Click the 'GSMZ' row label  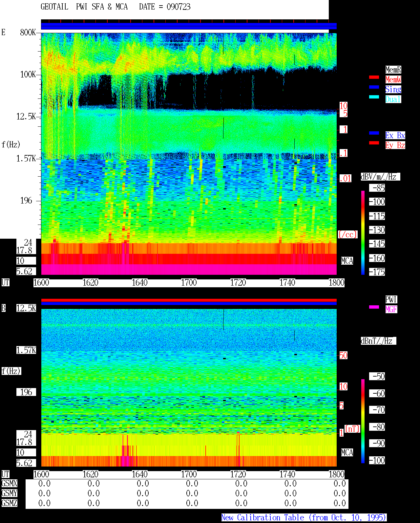pyautogui.click(x=9, y=503)
